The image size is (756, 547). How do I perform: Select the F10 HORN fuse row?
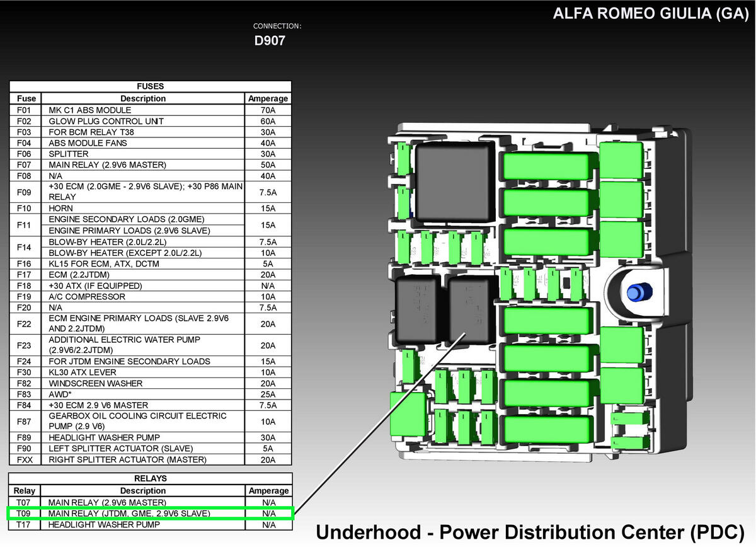pyautogui.click(x=151, y=208)
